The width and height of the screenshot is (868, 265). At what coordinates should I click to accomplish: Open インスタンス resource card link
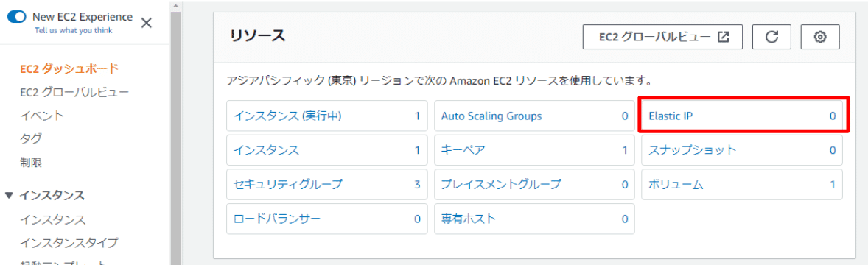(x=266, y=150)
